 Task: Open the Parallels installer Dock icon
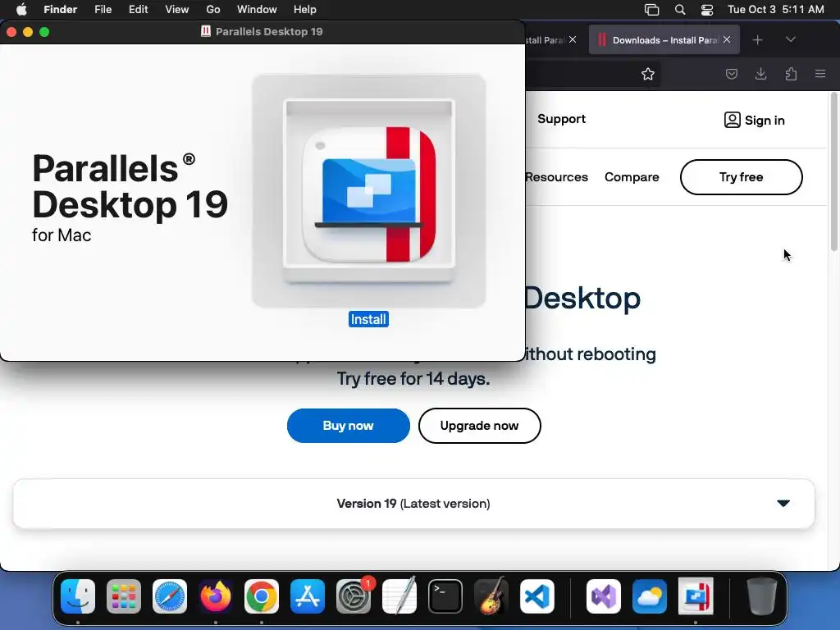pos(696,596)
